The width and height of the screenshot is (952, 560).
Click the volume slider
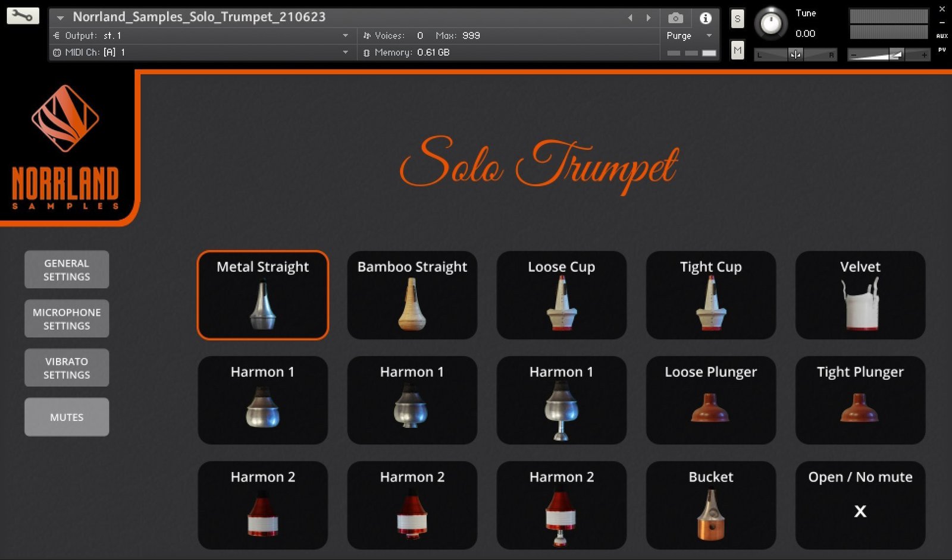pos(888,55)
